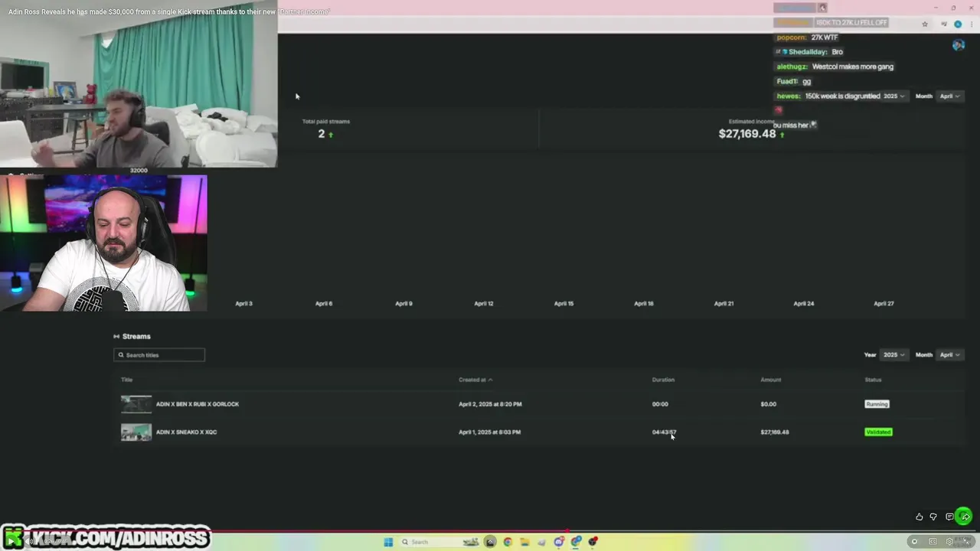Click the video title text
Screen dimensions: 980x551
click(x=169, y=11)
